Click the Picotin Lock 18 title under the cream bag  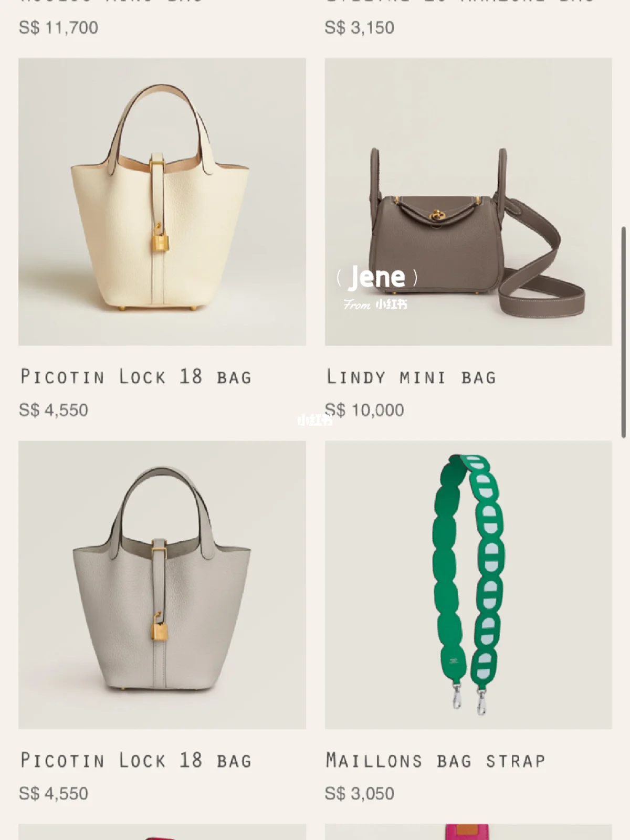tap(136, 376)
